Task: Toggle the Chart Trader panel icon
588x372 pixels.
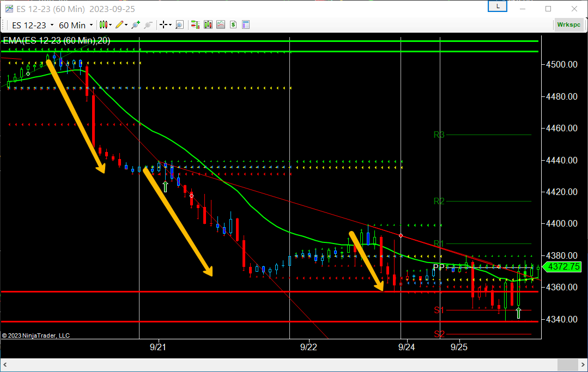Action: [195, 25]
